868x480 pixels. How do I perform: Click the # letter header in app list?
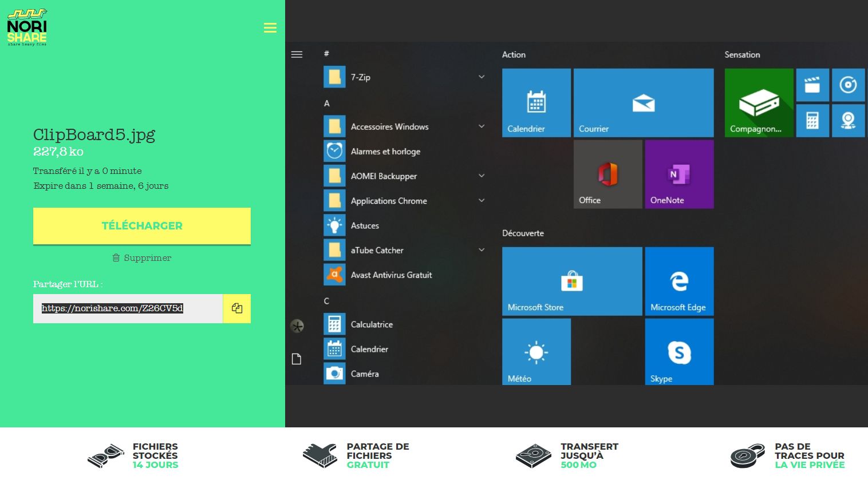(326, 54)
